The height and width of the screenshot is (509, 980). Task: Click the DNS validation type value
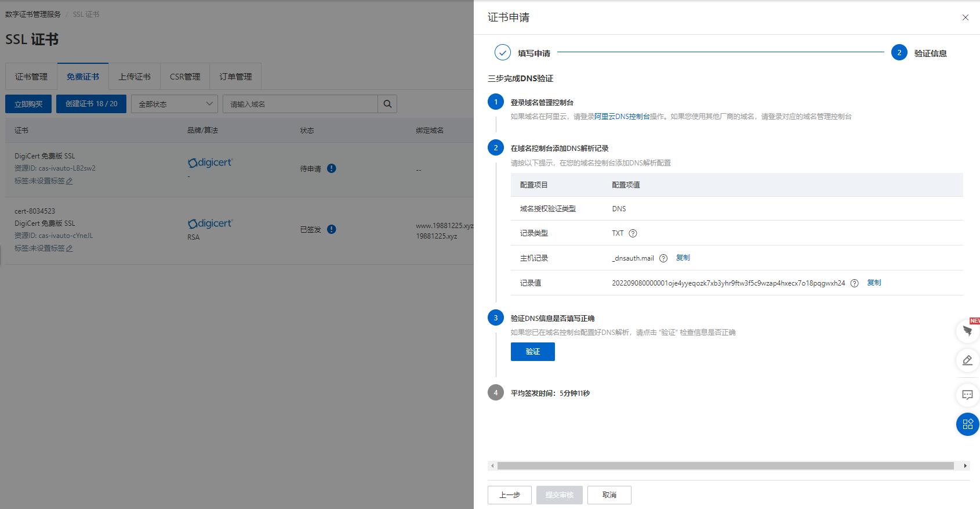(x=619, y=209)
